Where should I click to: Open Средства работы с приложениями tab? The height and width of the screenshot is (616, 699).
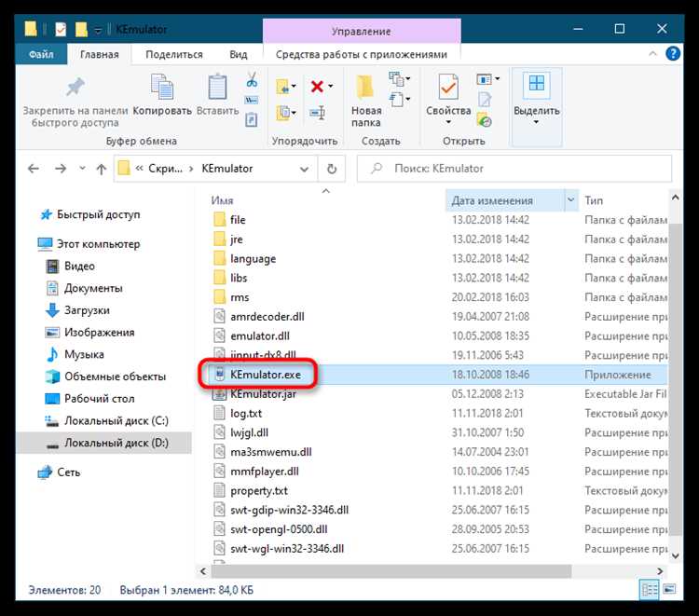tap(361, 54)
